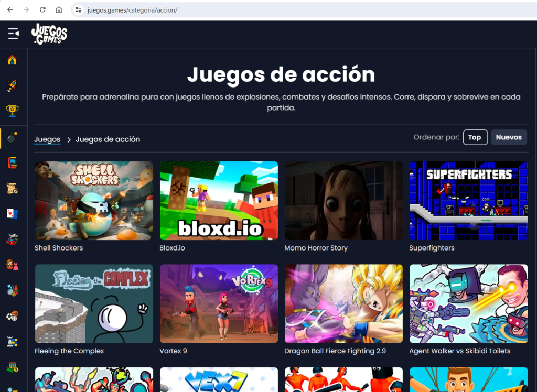Open the chess rook strategy icon
Viewport: 537px width, 392px height.
coord(12,342)
